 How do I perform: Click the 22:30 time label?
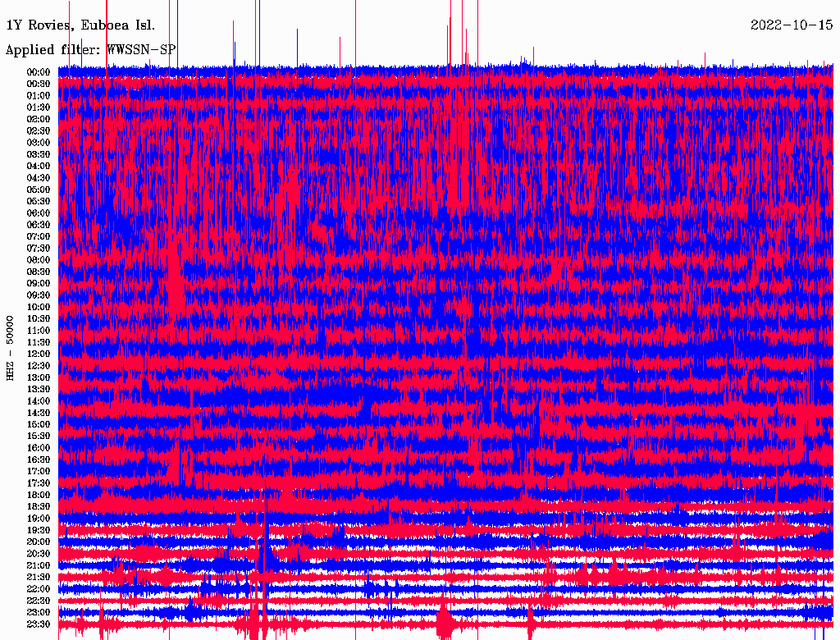click(39, 601)
